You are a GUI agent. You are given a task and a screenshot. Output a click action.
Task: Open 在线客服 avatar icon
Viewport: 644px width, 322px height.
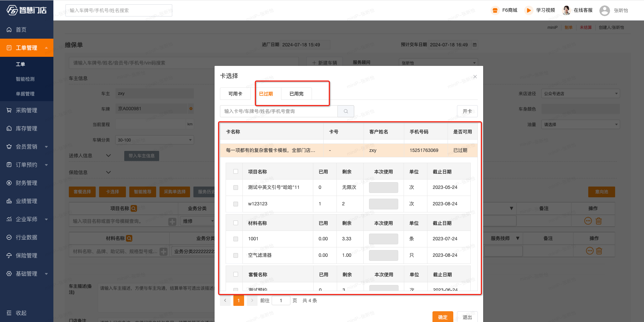566,10
